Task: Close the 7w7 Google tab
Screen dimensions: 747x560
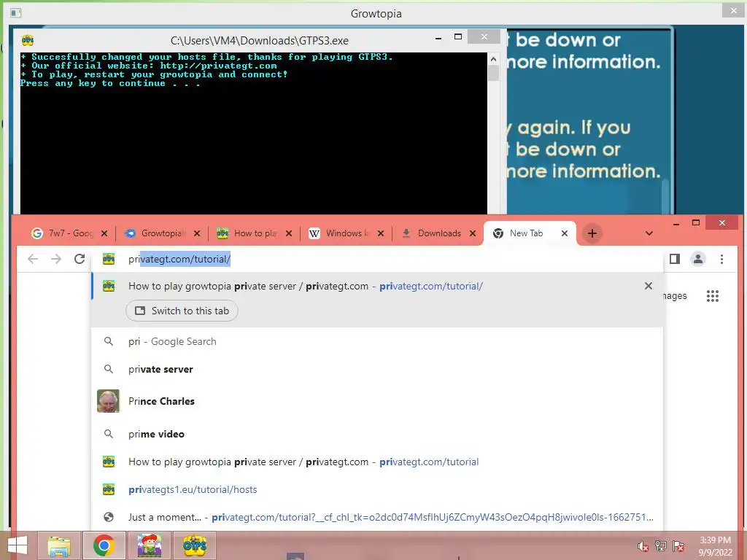Action: coord(104,233)
